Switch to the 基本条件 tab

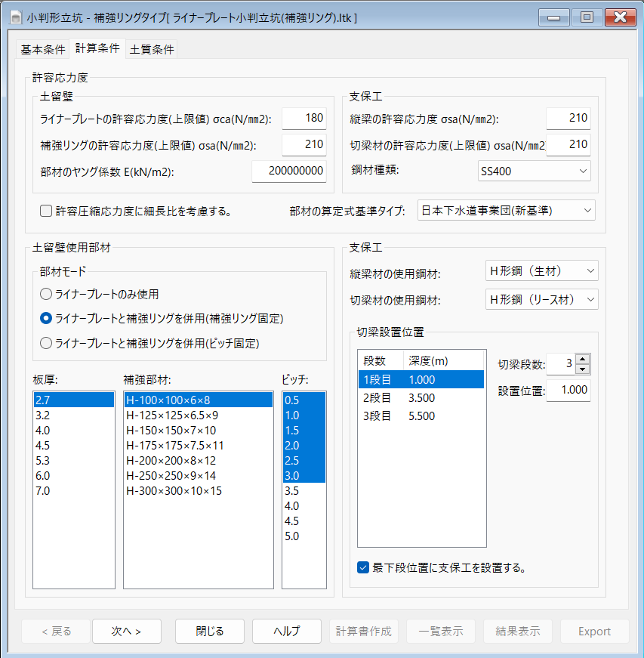tap(42, 50)
